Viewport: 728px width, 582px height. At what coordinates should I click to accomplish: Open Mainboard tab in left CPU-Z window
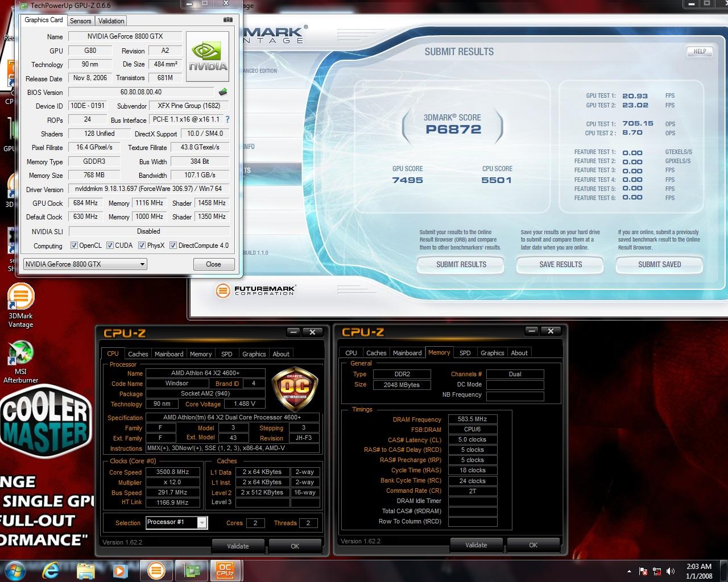(169, 354)
